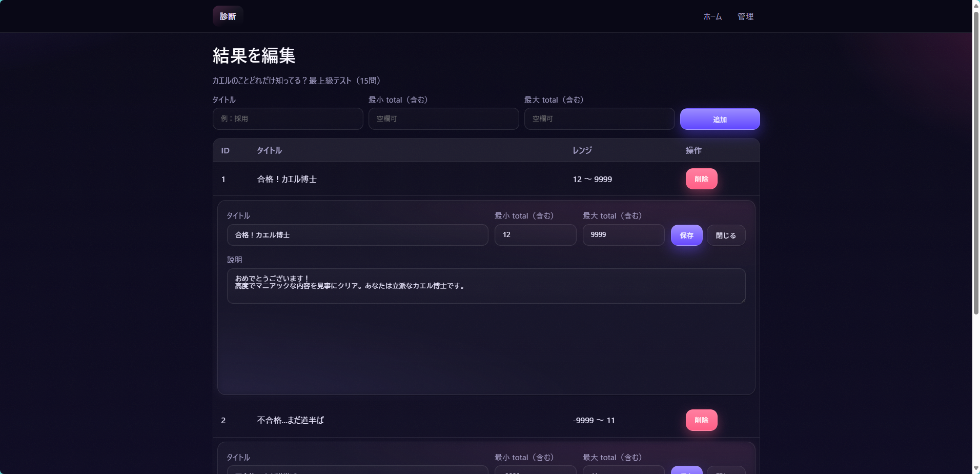
Task: Click the scrollbar down arrow
Action: pos(976,469)
